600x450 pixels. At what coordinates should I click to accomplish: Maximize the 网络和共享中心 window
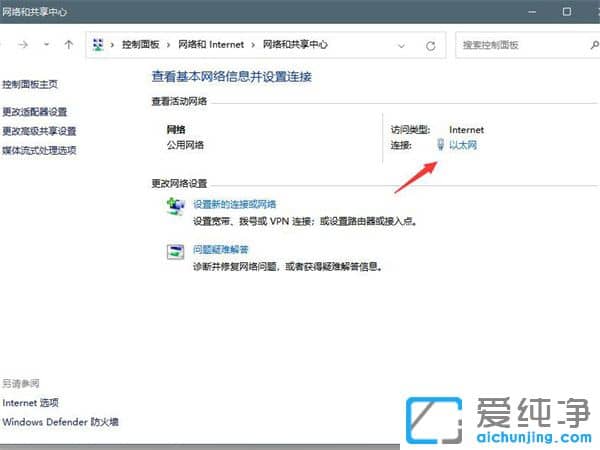pyautogui.click(x=567, y=12)
